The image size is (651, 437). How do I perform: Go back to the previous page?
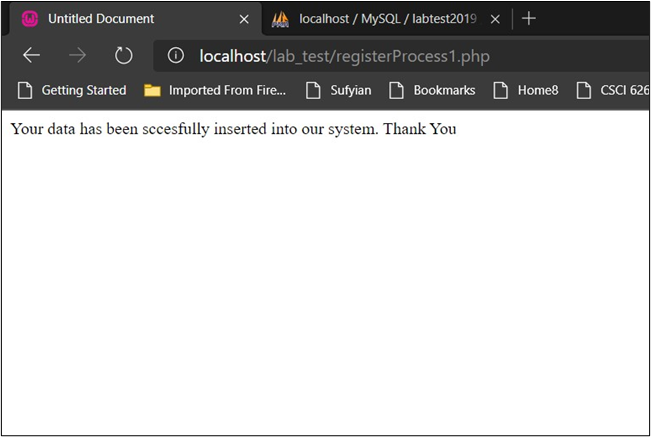tap(31, 55)
